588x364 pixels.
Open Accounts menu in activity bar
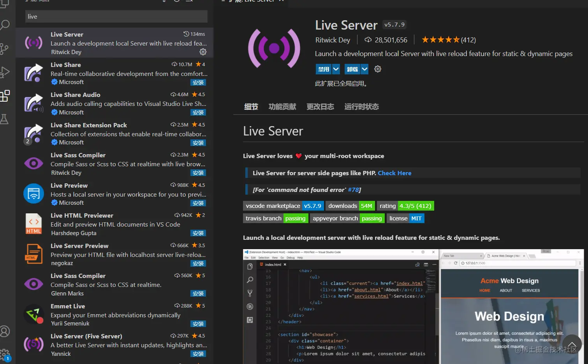click(5, 331)
